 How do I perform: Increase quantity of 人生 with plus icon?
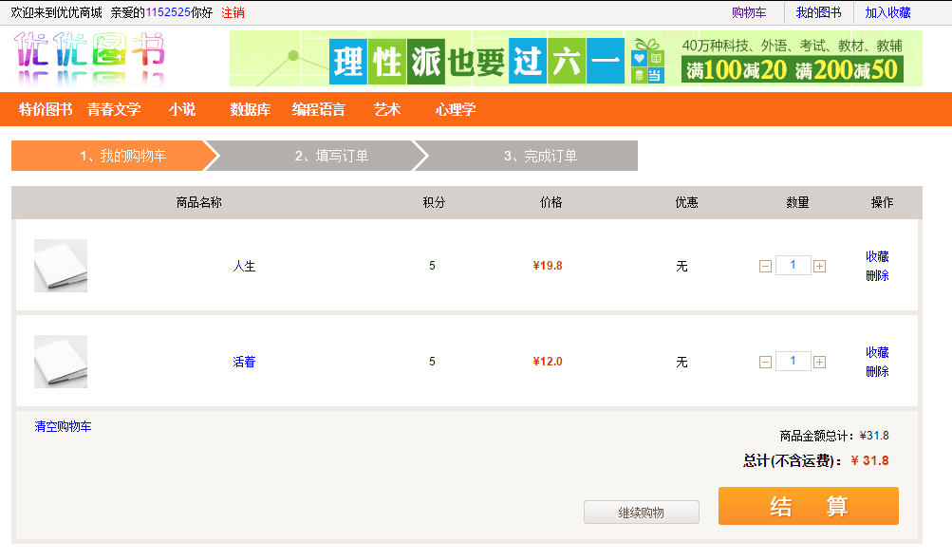point(819,266)
